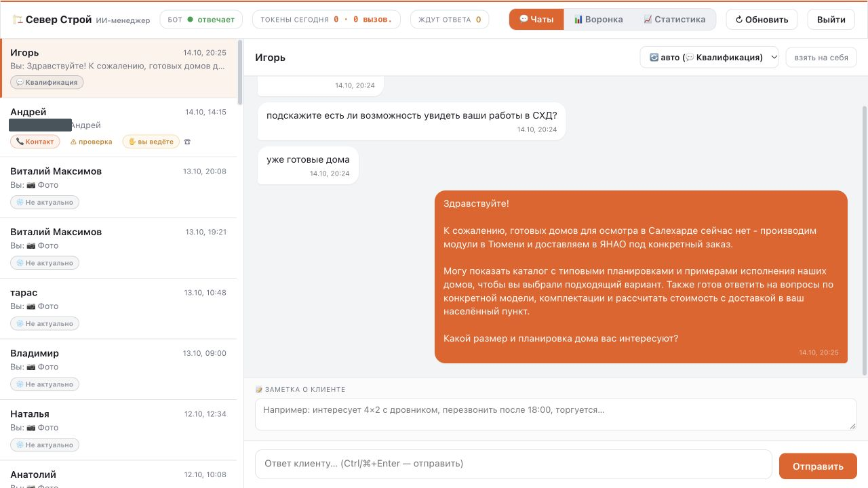Click the Север Строй logo icon
This screenshot has height=488, width=868.
18,20
